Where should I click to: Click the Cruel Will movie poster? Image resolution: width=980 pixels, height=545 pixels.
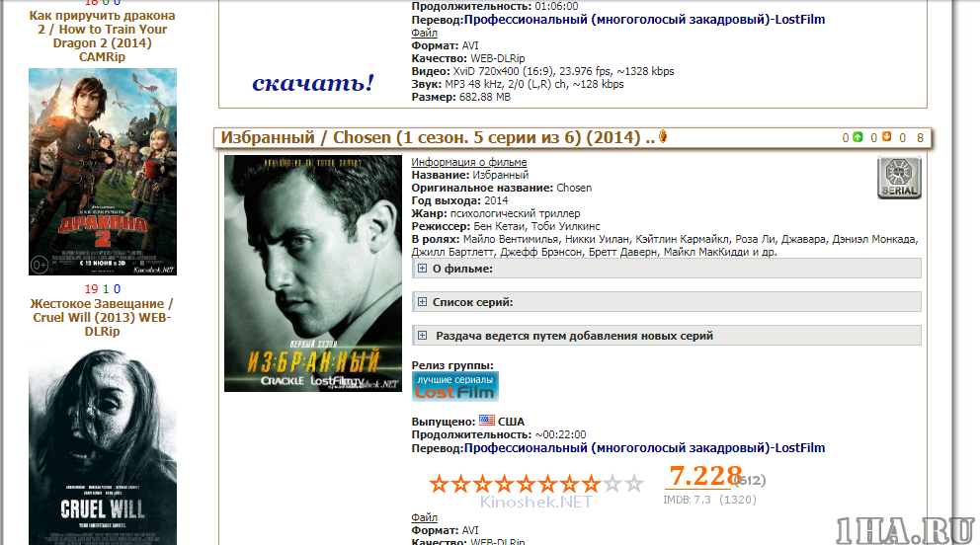click(x=103, y=447)
